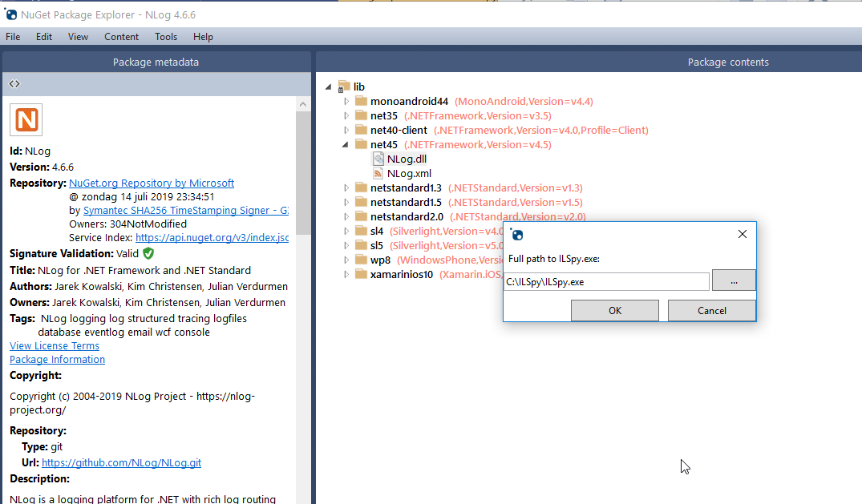Click metadata panel scroll up arrow
This screenshot has height=504, width=862.
(x=303, y=104)
